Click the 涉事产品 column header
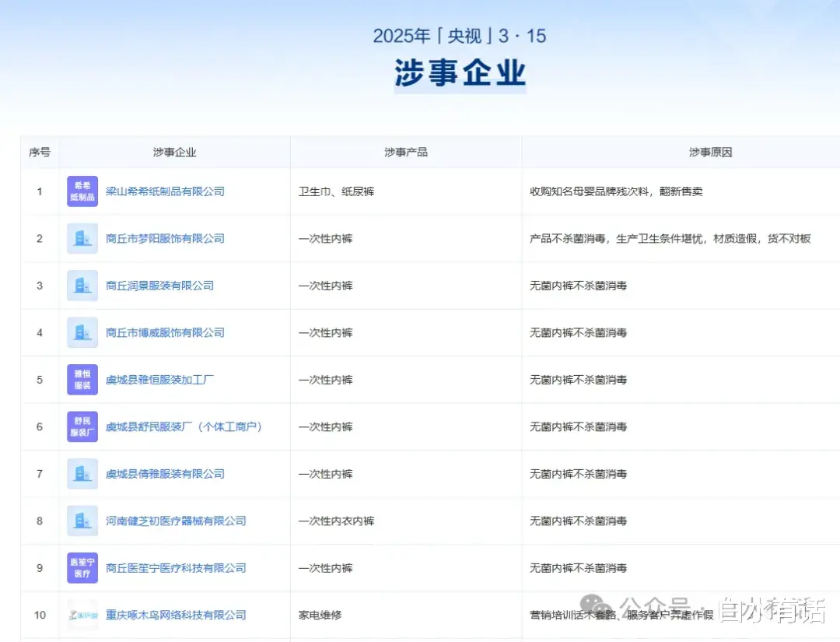This screenshot has width=840, height=642. pyautogui.click(x=406, y=153)
